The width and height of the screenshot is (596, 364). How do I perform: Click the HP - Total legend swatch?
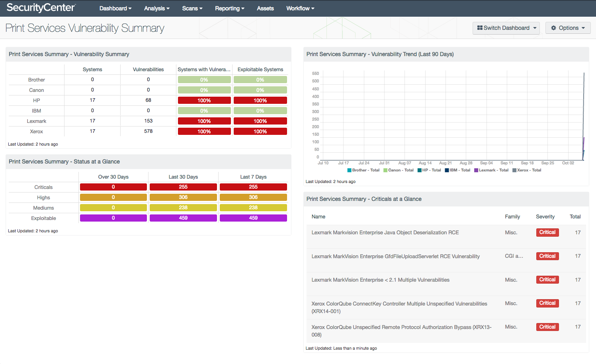coord(419,170)
